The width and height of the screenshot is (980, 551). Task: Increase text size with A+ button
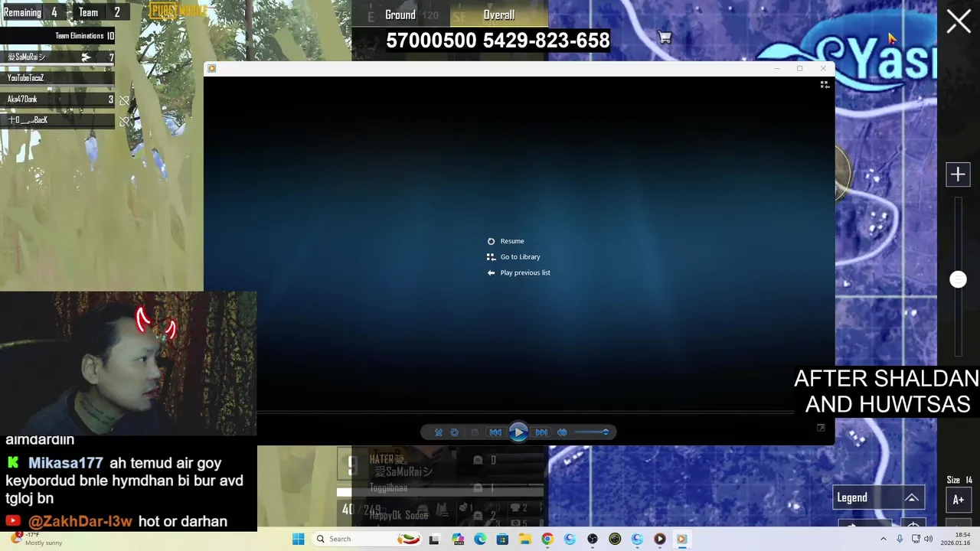(958, 500)
